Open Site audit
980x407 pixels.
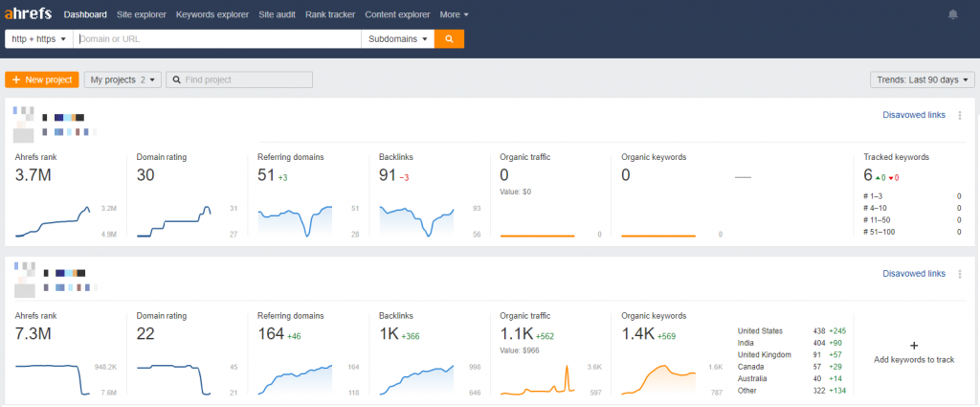[277, 14]
